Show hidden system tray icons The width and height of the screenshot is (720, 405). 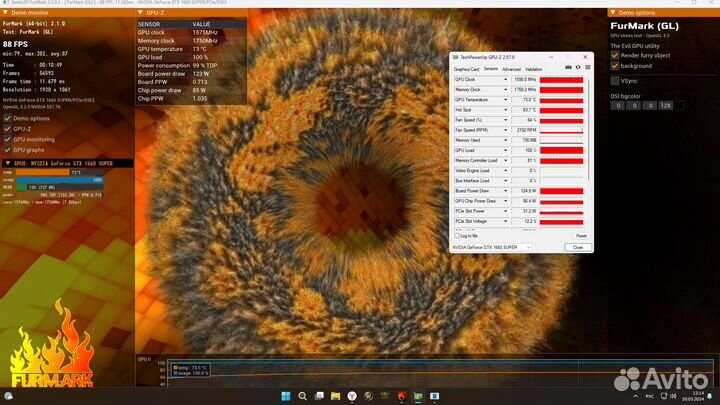click(636, 396)
